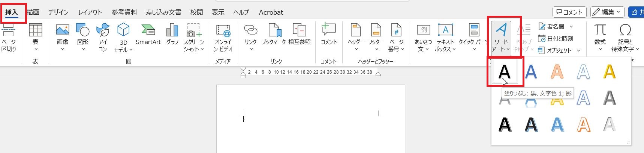Viewport: 644px width, 153px height.
Task: Choose the orange outline WordArt, bottom row
Action: click(583, 124)
